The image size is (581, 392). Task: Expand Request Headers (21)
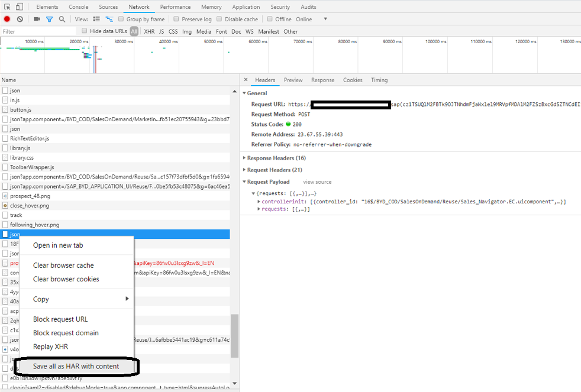point(244,170)
